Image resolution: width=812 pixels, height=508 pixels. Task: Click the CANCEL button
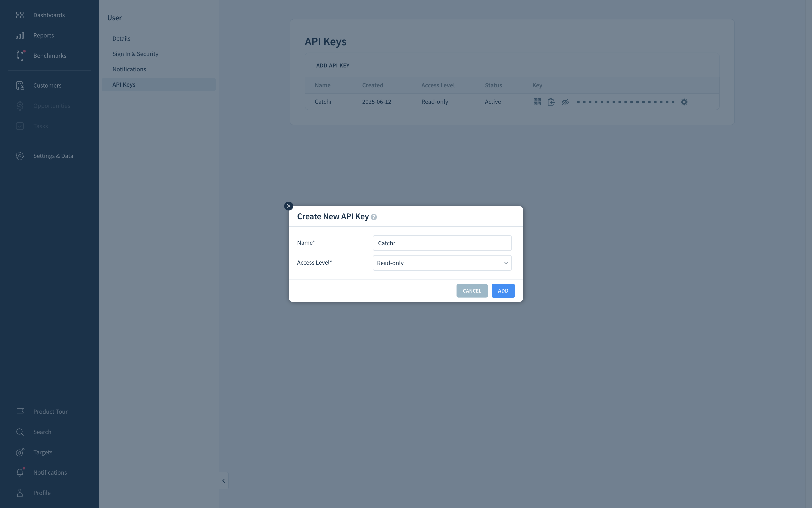472,291
